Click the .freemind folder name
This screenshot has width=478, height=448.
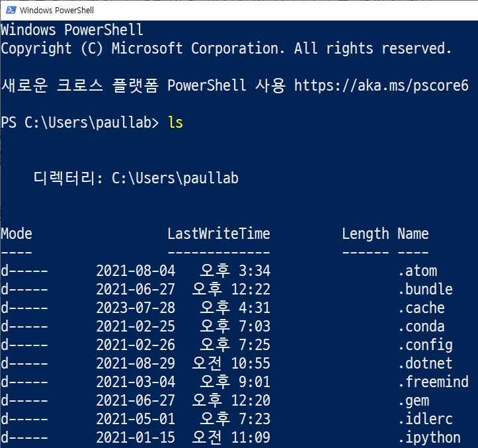click(x=433, y=382)
